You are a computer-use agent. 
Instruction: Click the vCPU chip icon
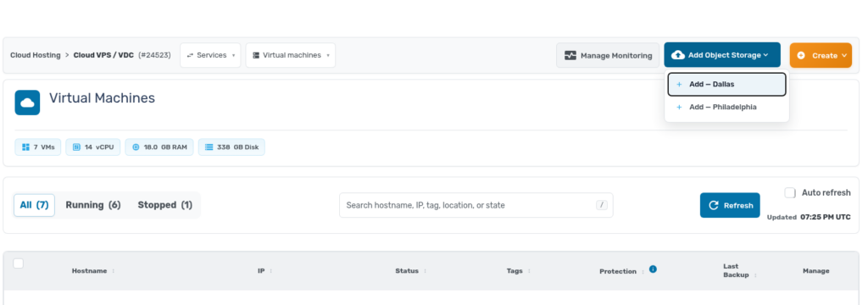[76, 147]
